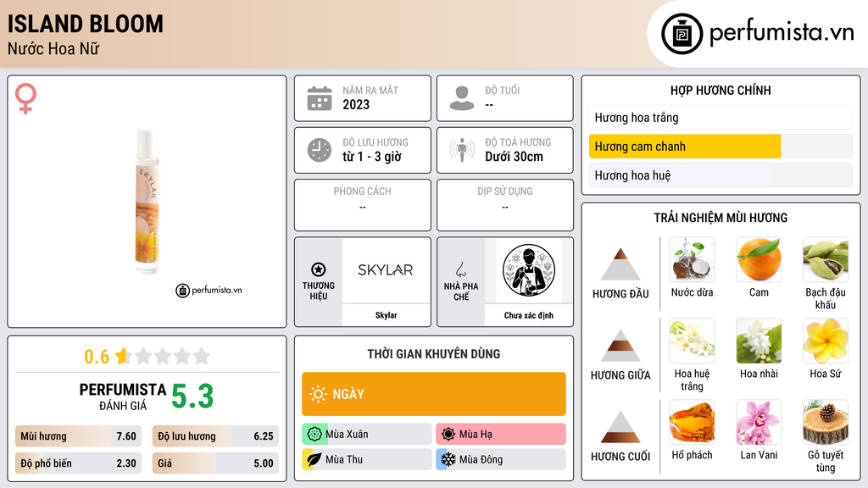Click the calendar icon beside Năm ra mắt
This screenshot has height=488, width=868.
320,98
